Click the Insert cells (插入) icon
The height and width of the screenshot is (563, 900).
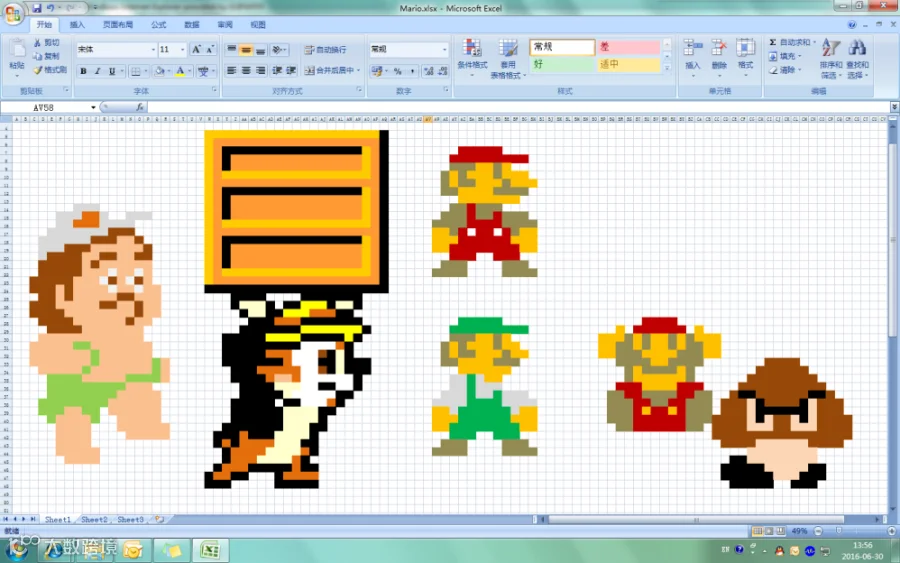(693, 48)
